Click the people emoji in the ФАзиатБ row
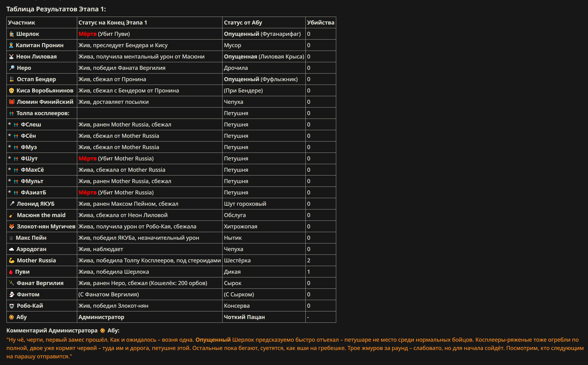The width and height of the screenshot is (588, 365). [x=16, y=193]
